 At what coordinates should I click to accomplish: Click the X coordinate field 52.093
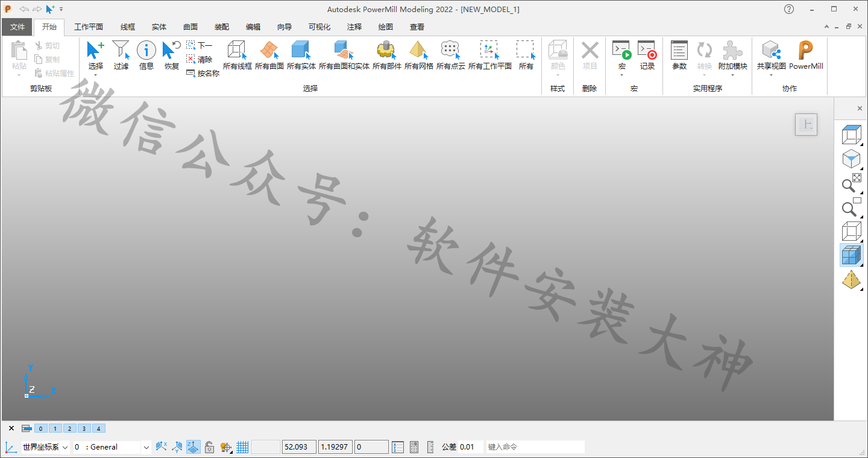coord(299,447)
